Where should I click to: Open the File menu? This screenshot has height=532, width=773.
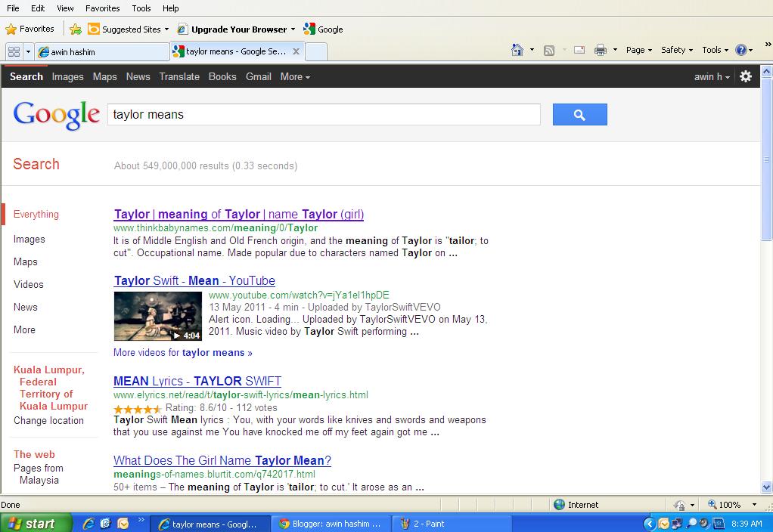(14, 8)
